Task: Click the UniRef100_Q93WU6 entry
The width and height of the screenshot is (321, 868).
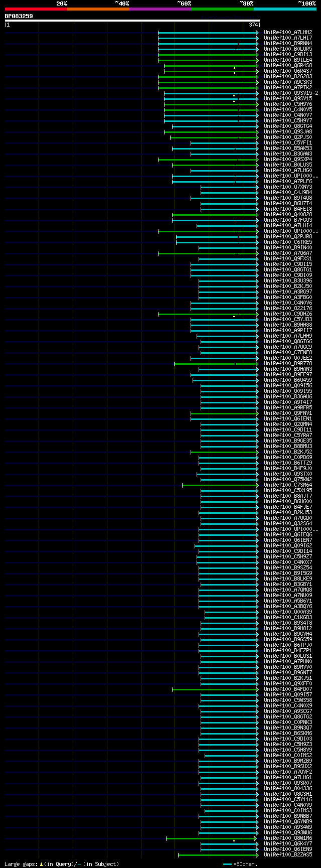Action: pyautogui.click(x=288, y=832)
